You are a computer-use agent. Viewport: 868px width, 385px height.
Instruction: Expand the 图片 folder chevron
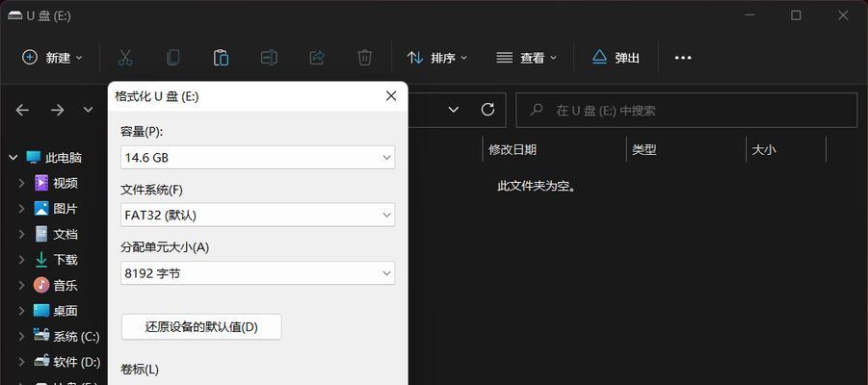pos(21,209)
